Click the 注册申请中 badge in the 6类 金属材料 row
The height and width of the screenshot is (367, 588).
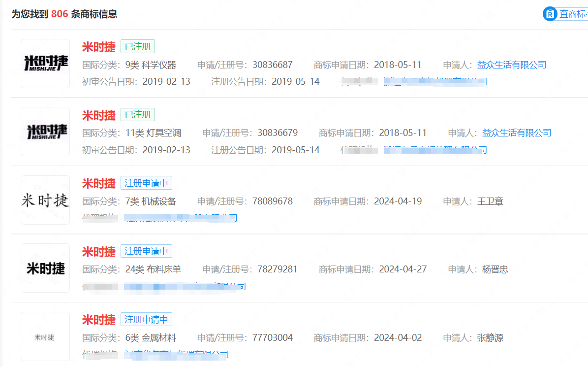(x=146, y=319)
